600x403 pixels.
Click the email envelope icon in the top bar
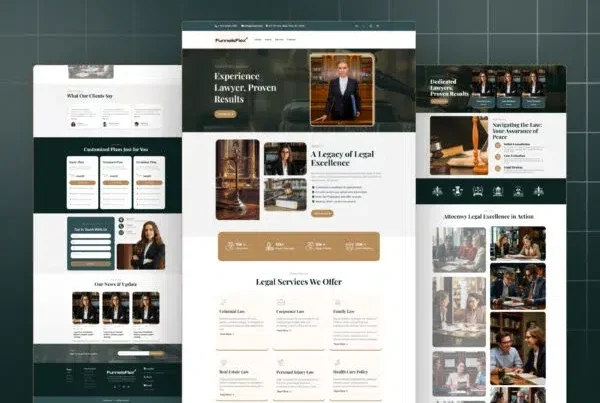[243, 26]
